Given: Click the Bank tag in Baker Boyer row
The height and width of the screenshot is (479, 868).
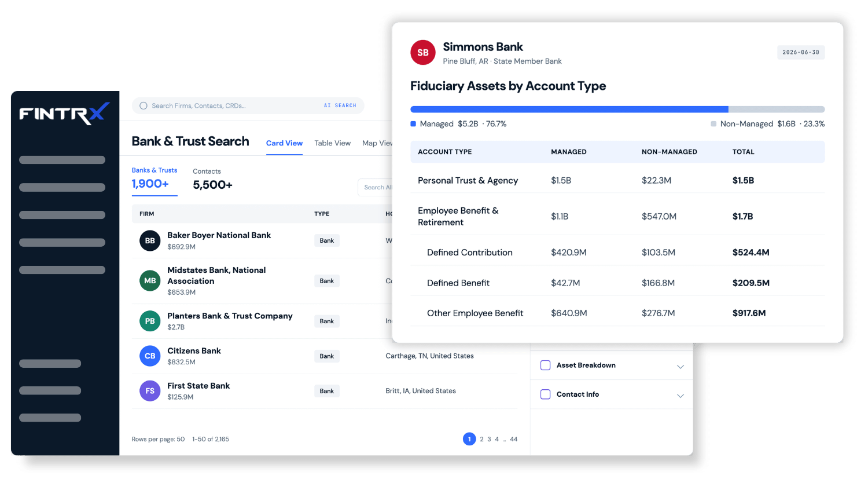Looking at the screenshot, I should [x=327, y=240].
